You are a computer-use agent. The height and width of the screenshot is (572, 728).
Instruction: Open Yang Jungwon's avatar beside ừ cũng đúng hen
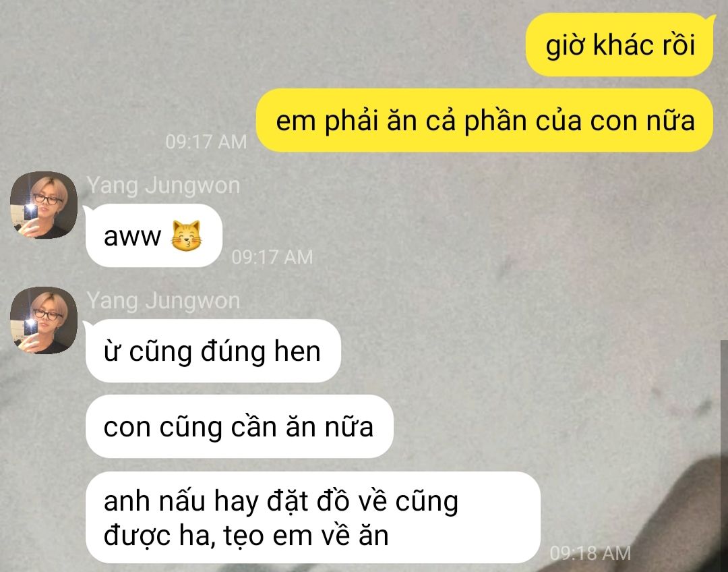click(44, 320)
